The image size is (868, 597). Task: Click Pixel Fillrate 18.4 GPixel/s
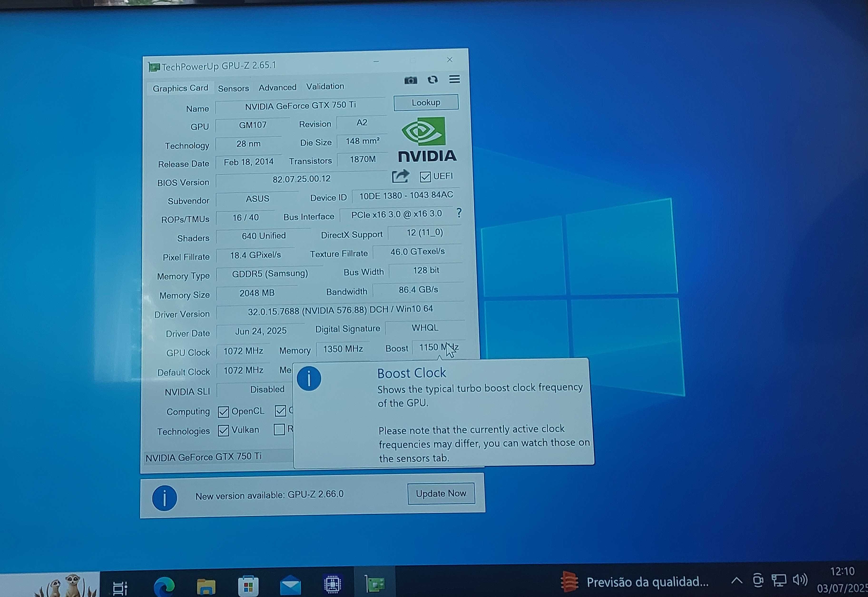pyautogui.click(x=255, y=255)
